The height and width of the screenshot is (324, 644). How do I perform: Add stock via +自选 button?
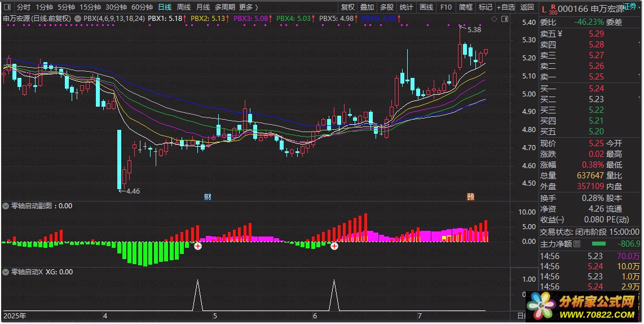point(506,7)
